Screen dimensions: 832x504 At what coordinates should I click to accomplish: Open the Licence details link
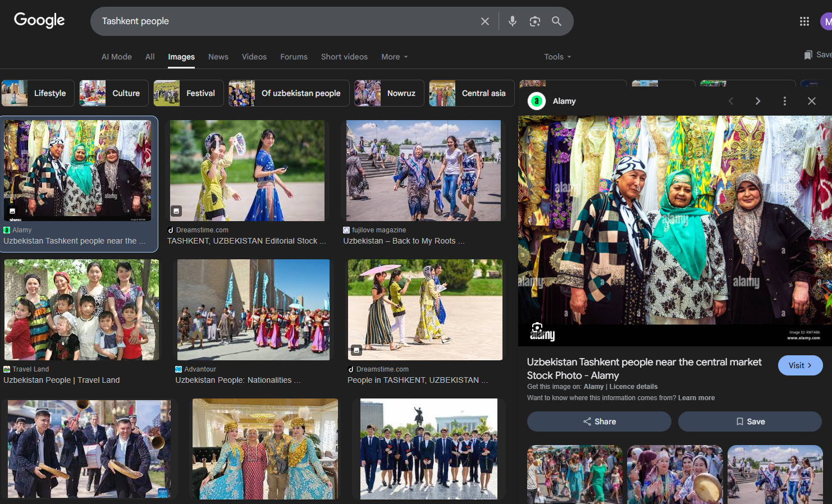click(x=634, y=387)
